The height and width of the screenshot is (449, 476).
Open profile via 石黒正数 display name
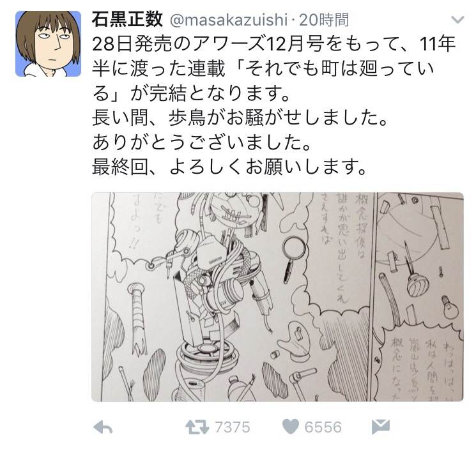pyautogui.click(x=127, y=20)
